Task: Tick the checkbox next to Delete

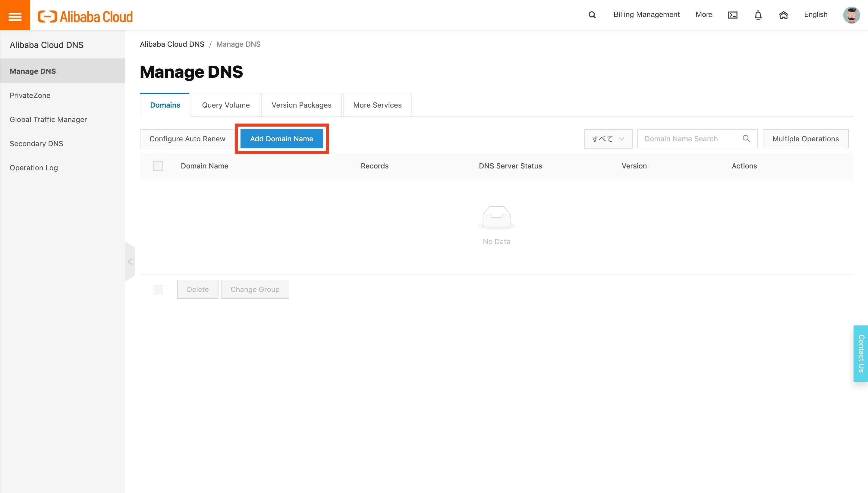Action: [159, 290]
